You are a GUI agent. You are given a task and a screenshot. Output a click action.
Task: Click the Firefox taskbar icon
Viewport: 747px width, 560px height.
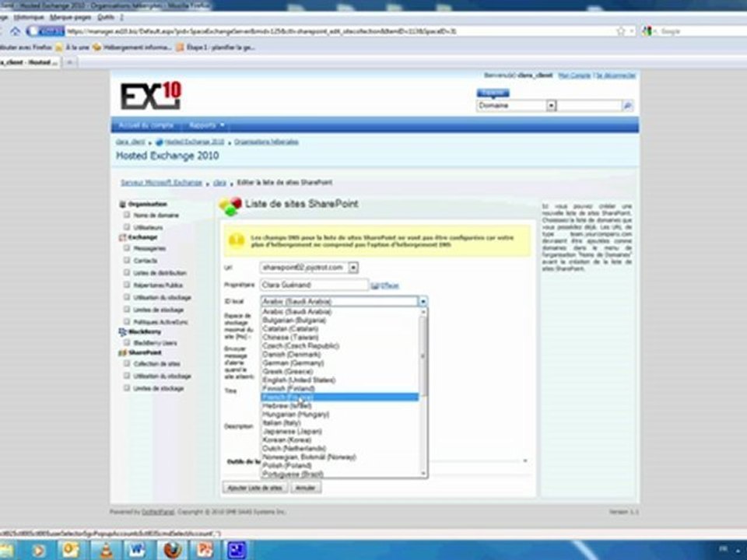coord(173,550)
